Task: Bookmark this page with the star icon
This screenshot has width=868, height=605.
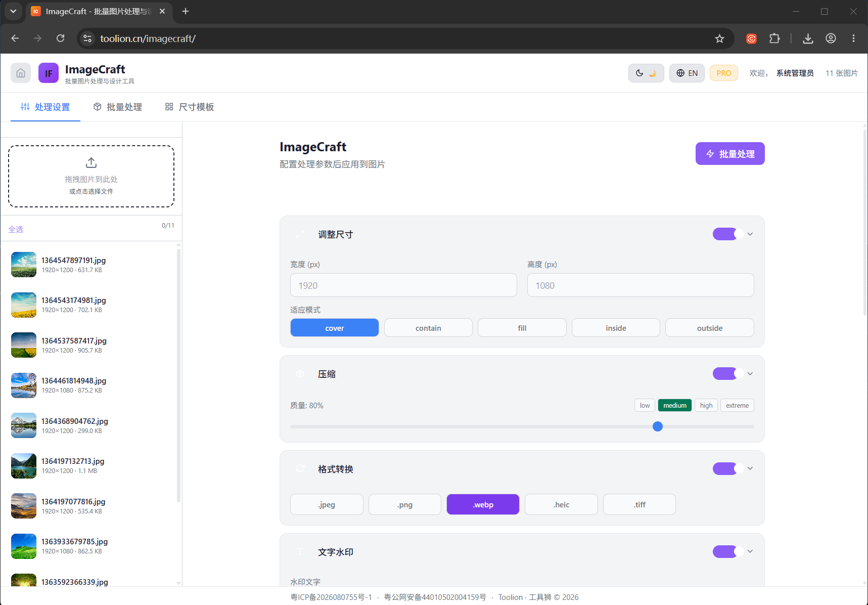Action: pyautogui.click(x=719, y=38)
